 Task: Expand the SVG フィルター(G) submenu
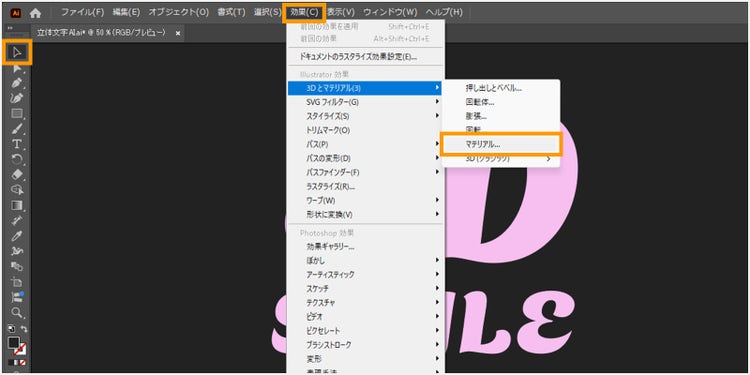click(366, 102)
